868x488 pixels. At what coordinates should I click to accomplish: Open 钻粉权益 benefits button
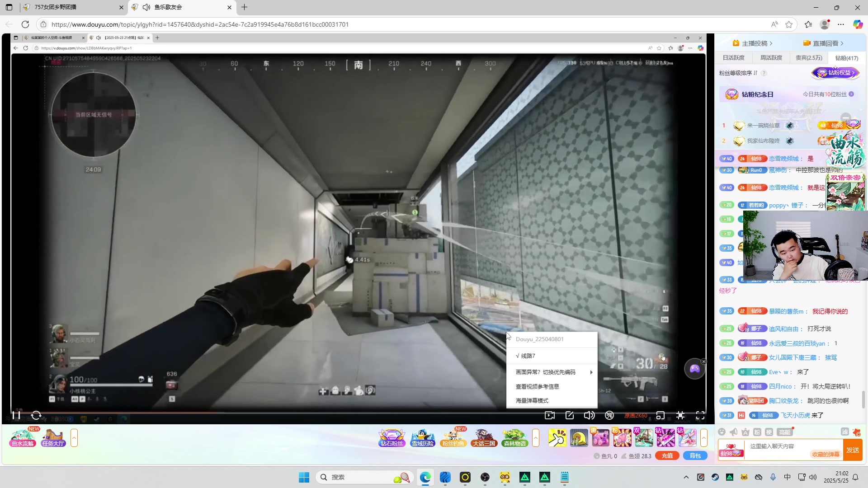[x=835, y=73]
